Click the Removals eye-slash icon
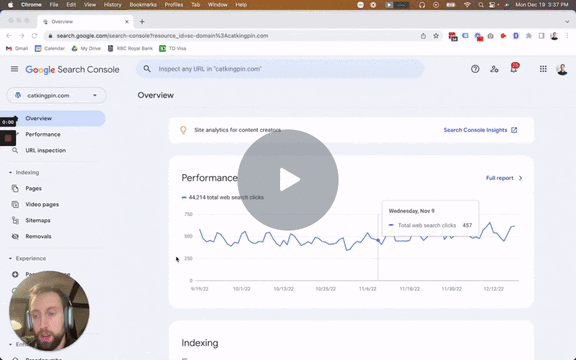Image resolution: width=576 pixels, height=360 pixels. pos(15,236)
